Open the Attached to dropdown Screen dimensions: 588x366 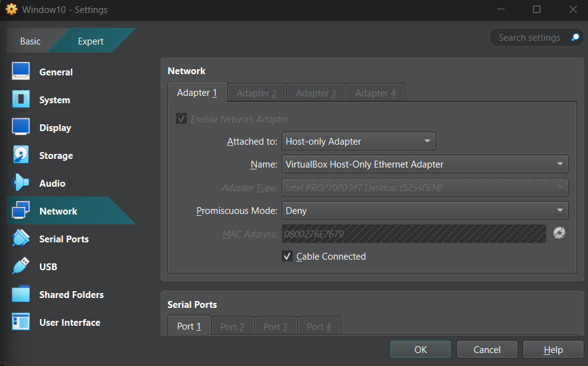(x=358, y=142)
